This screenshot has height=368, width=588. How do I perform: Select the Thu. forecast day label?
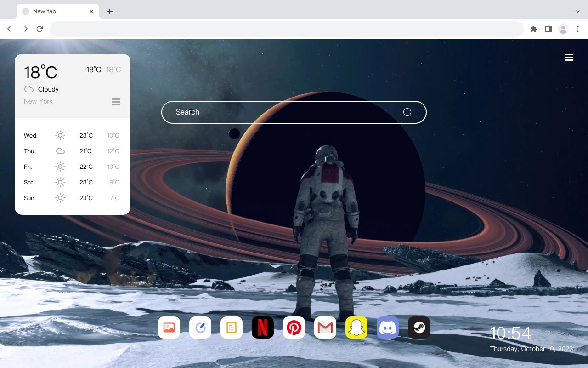pos(30,151)
